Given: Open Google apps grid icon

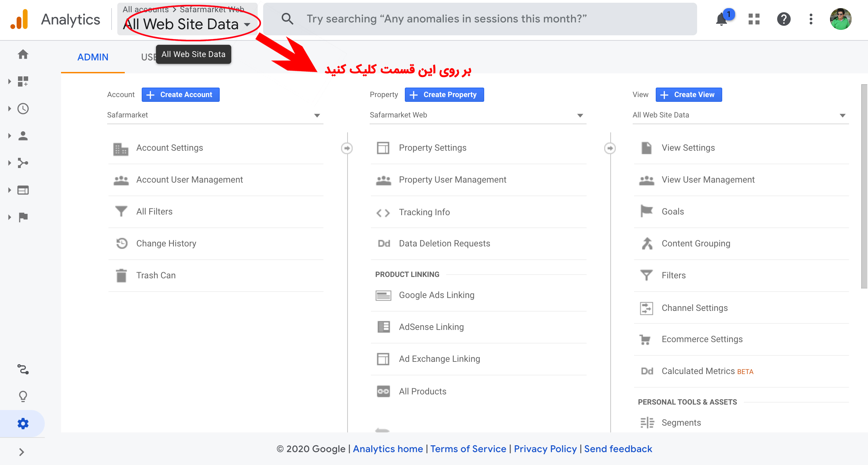Looking at the screenshot, I should pos(754,19).
